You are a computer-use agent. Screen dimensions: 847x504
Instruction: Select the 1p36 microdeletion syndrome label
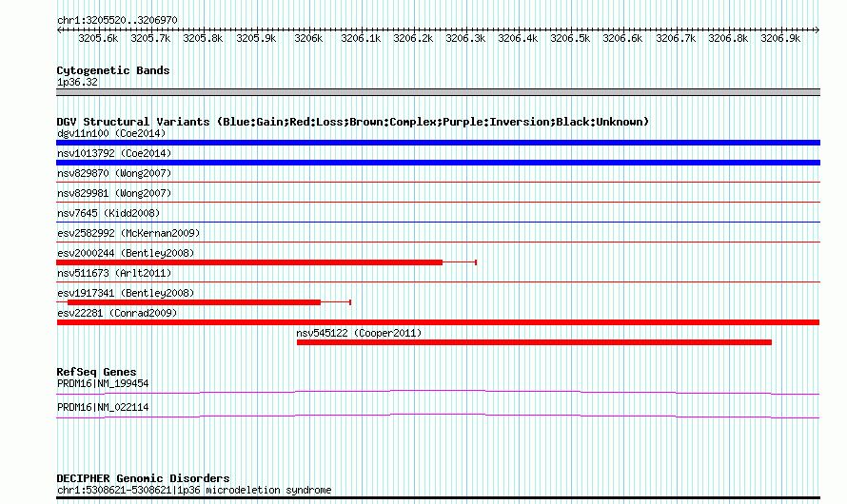click(x=194, y=490)
